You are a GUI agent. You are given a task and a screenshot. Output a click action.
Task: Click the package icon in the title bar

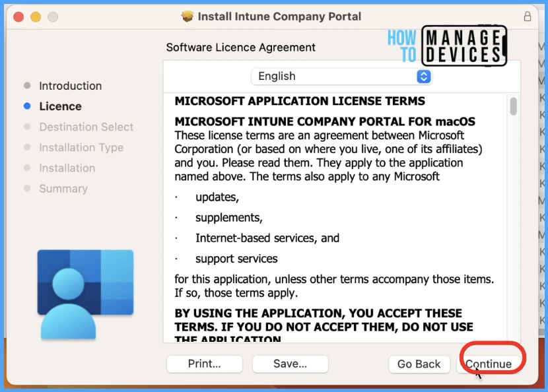188,16
